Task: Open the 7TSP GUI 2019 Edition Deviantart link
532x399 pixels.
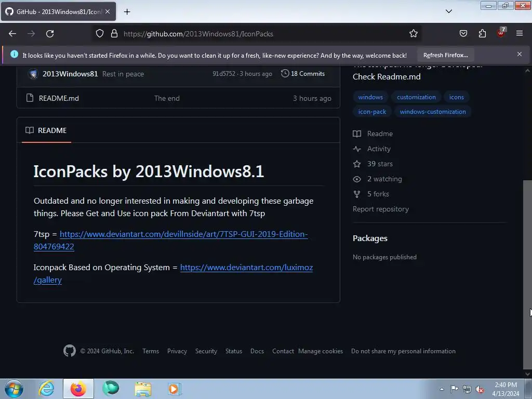Action: [x=183, y=234]
